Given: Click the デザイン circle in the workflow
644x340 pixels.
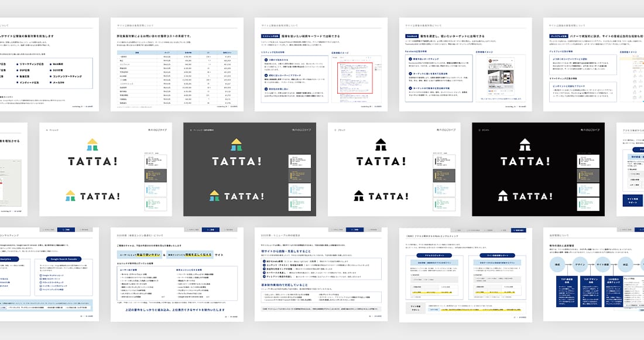Looking at the screenshot, I should (x=580, y=265).
